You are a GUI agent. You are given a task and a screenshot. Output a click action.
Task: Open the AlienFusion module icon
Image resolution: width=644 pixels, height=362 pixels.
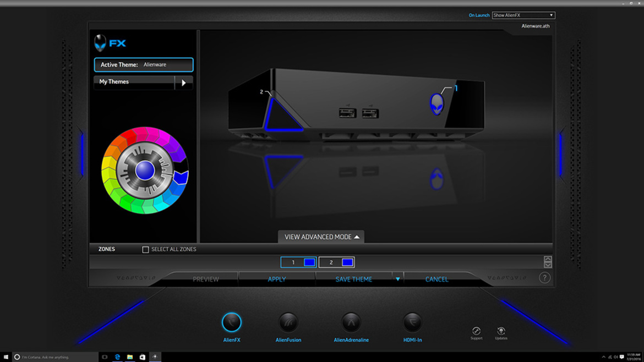pos(288,322)
